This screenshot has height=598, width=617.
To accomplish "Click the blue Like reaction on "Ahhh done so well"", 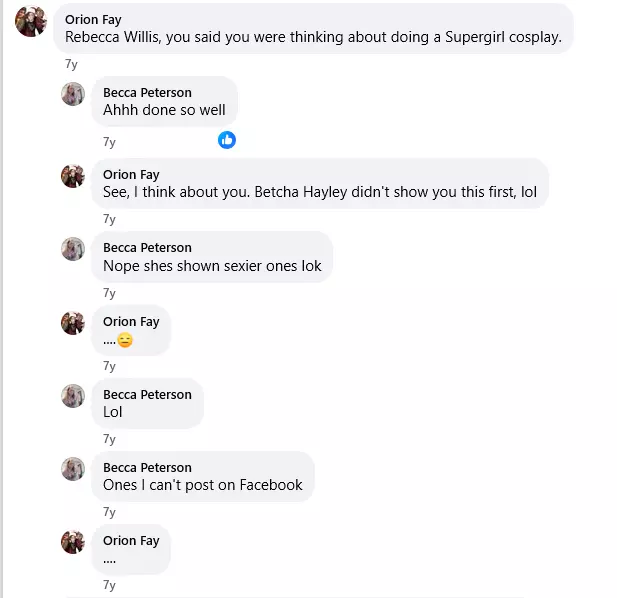I will tap(227, 140).
